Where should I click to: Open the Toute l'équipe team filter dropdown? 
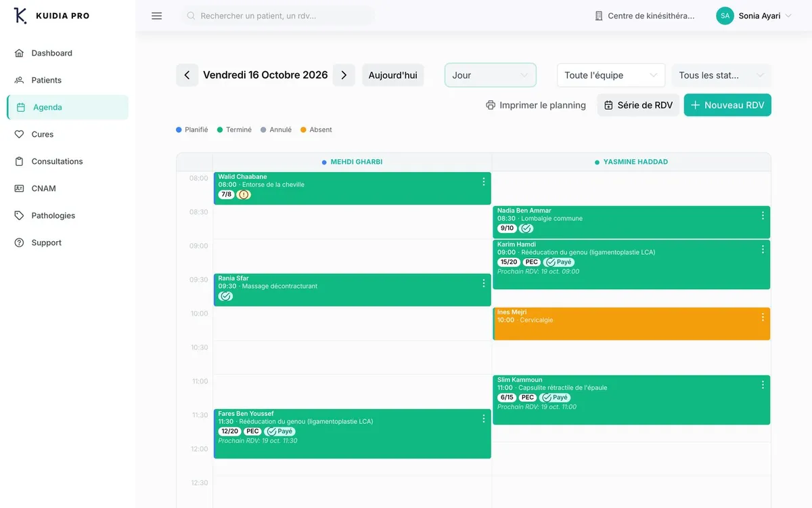tap(611, 75)
